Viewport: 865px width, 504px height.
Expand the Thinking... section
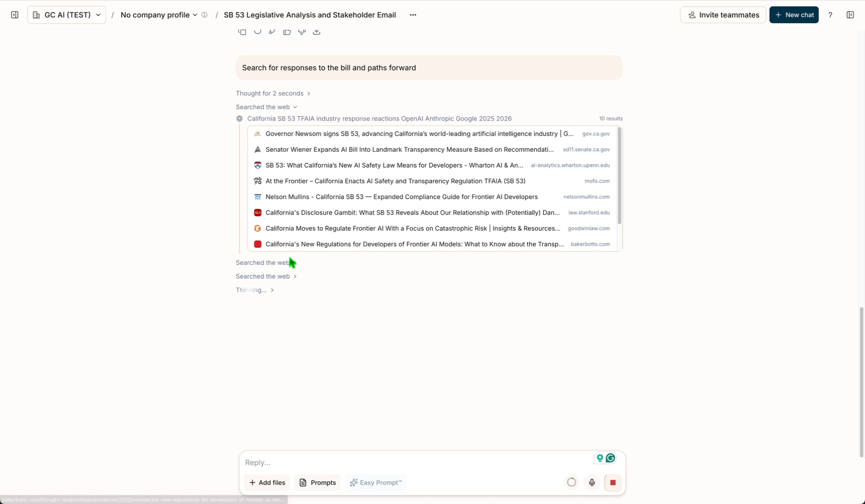[x=254, y=290]
